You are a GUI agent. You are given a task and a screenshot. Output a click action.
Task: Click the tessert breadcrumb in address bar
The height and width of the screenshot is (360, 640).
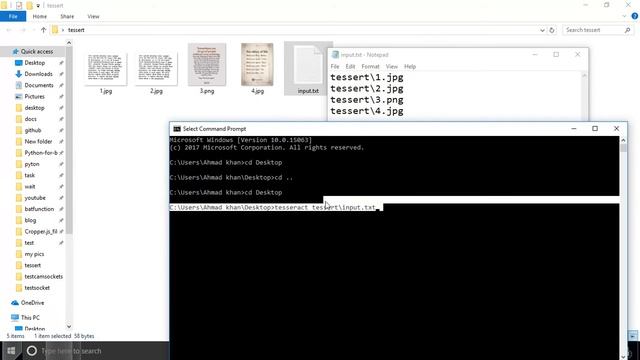tap(76, 30)
